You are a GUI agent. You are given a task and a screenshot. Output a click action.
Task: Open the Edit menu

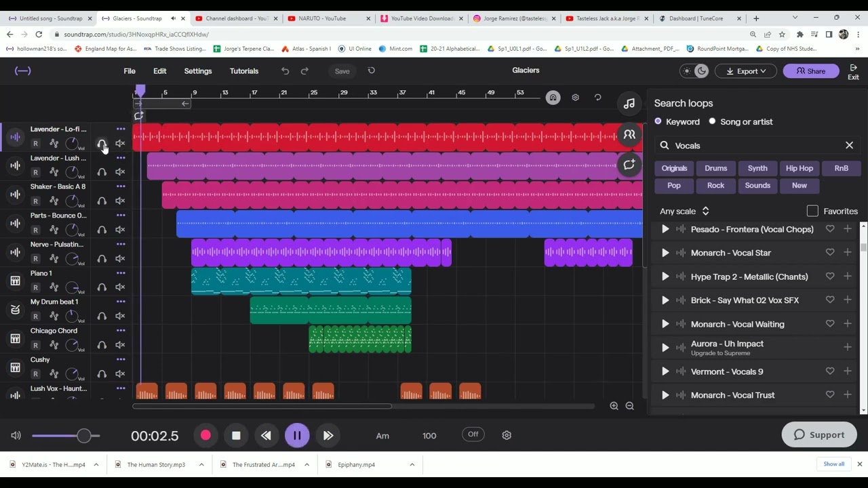160,70
